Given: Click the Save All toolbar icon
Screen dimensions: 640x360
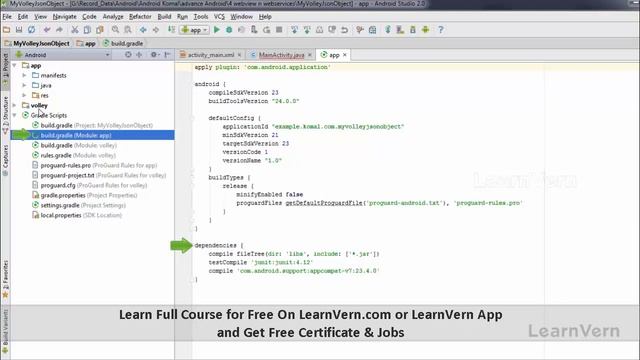Looking at the screenshot, I should pyautogui.click(x=19, y=30).
